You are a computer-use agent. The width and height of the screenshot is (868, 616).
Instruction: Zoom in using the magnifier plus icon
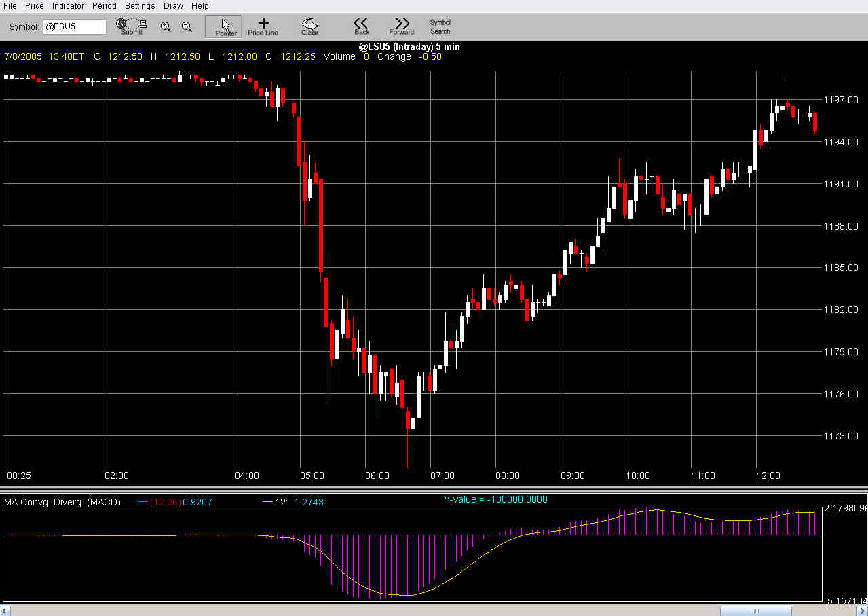pos(166,27)
